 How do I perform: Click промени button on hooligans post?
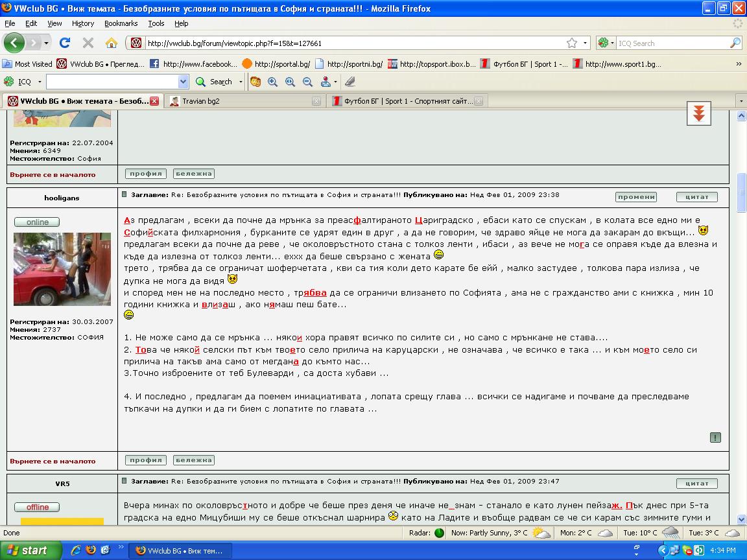pyautogui.click(x=635, y=196)
